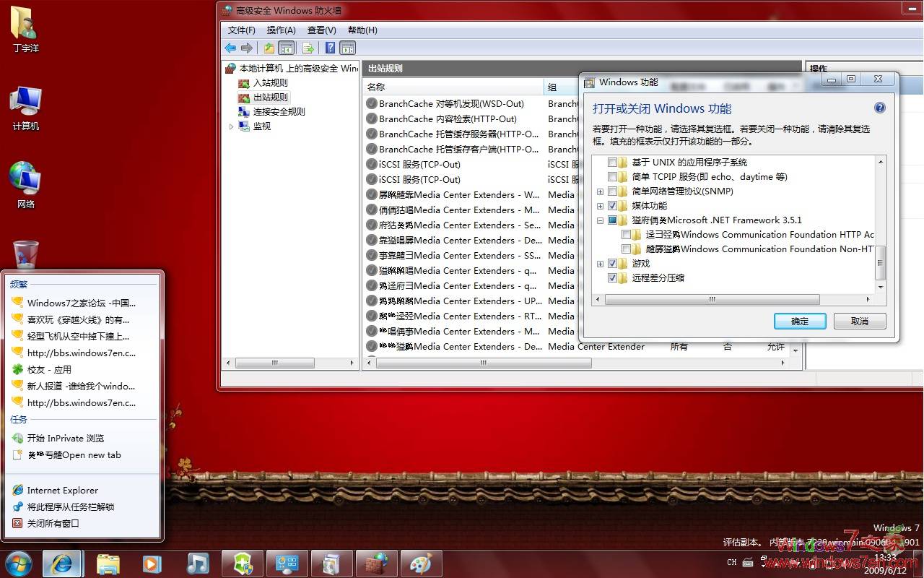This screenshot has height=578, width=924.
Task: Disable the 远程差分压缩 feature
Action: pos(611,277)
